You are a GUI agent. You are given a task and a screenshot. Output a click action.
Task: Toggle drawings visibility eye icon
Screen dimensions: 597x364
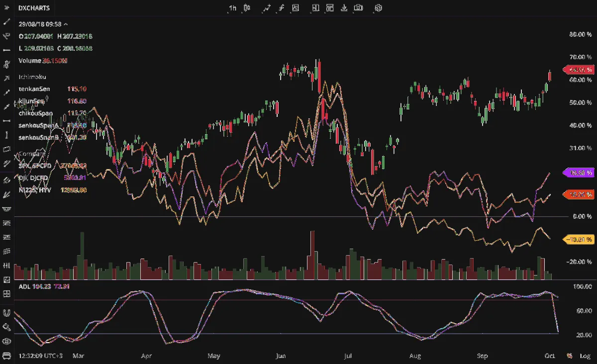(x=6, y=341)
